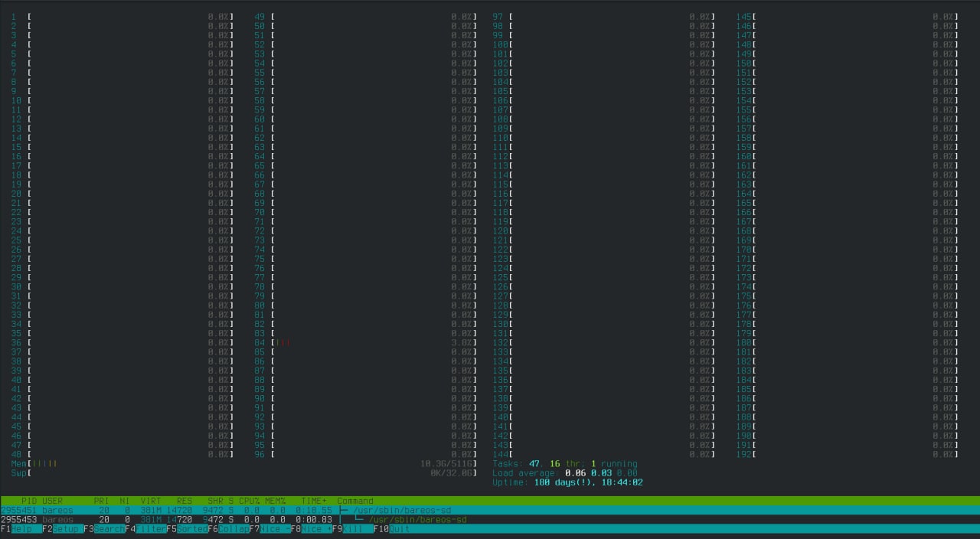Click the CPU 100 meter label
Screen dimensions: 980x539
coord(500,44)
